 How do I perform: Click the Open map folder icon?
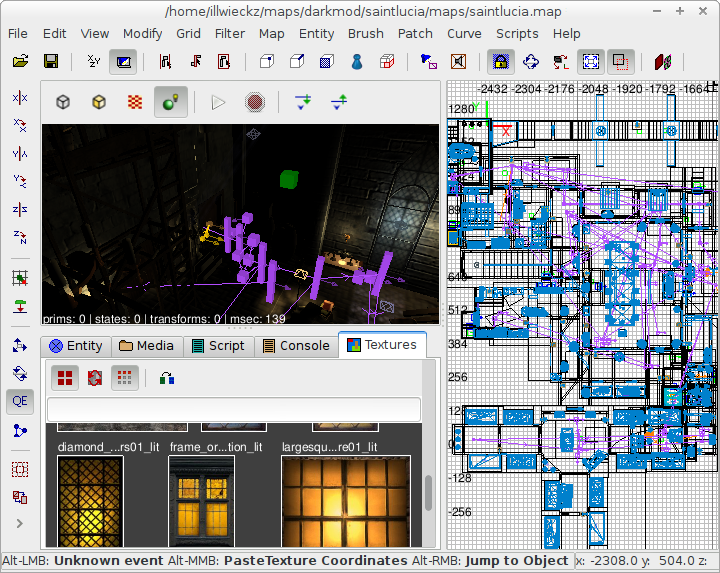point(21,61)
